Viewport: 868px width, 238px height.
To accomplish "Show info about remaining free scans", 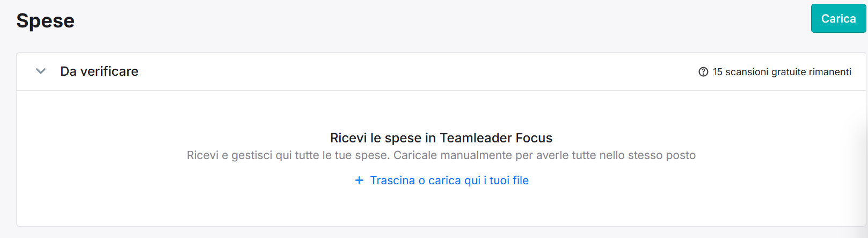I will [x=703, y=72].
